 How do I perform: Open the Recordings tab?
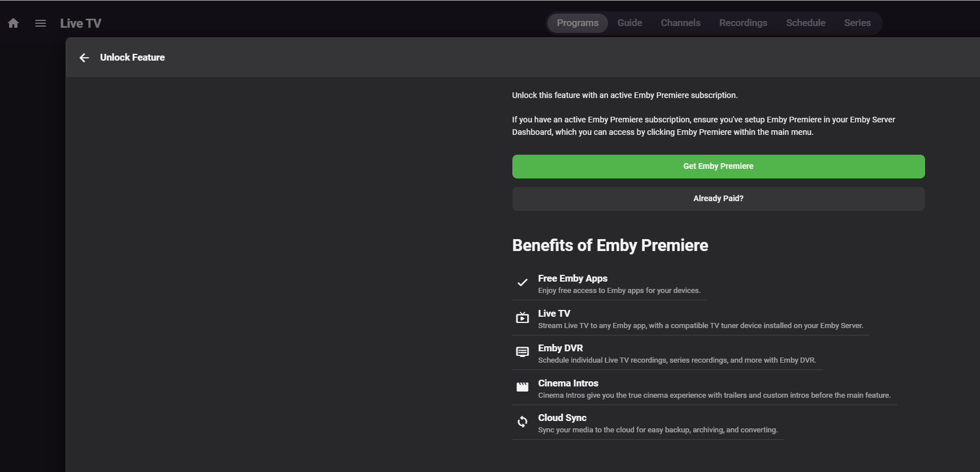(743, 23)
